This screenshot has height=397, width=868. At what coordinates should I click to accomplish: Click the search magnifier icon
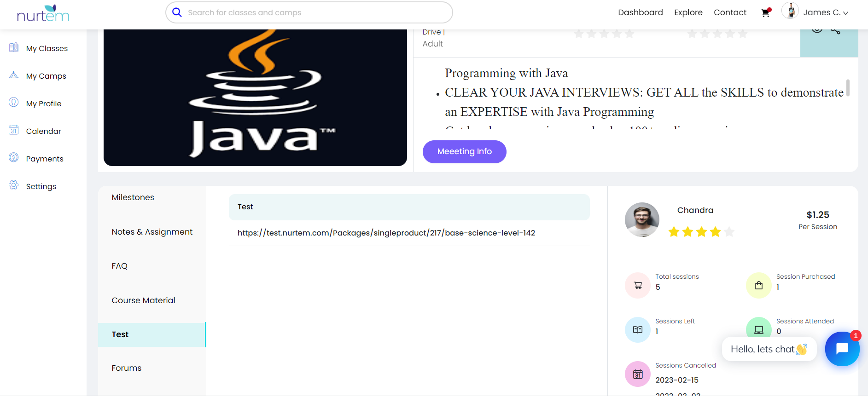(x=177, y=12)
